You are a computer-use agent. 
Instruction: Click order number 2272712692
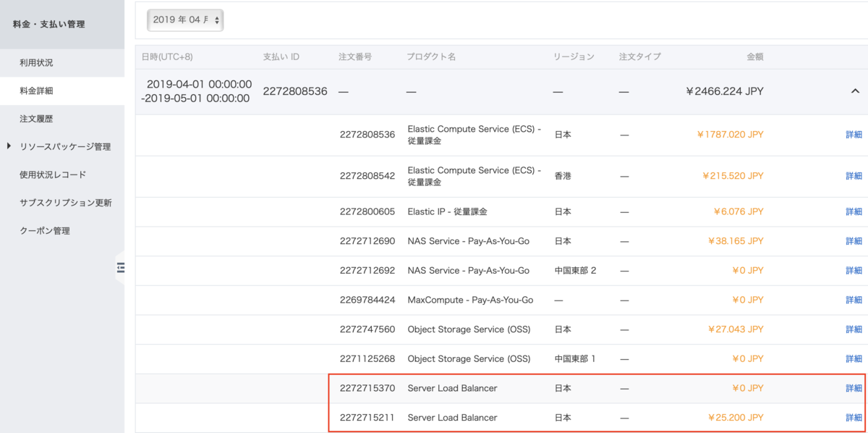click(367, 270)
